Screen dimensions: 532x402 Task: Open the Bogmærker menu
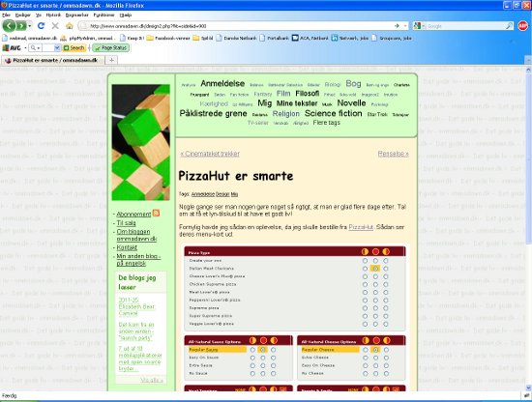77,14
